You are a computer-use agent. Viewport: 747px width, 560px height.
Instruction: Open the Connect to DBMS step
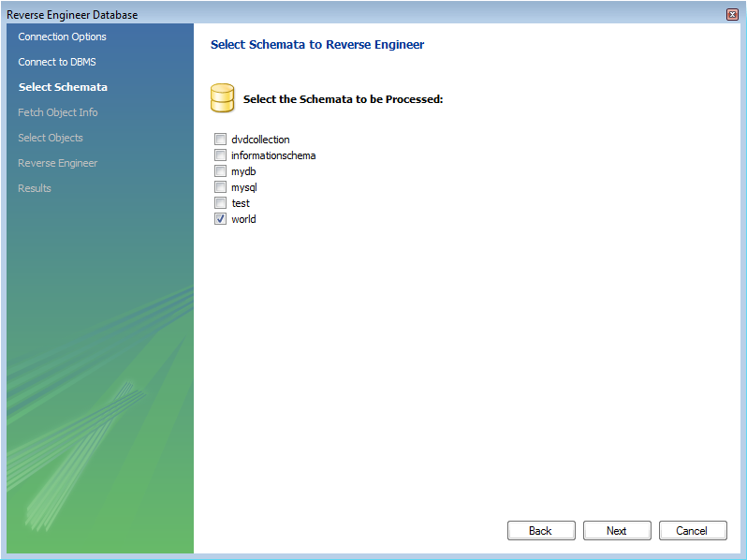pyautogui.click(x=56, y=62)
